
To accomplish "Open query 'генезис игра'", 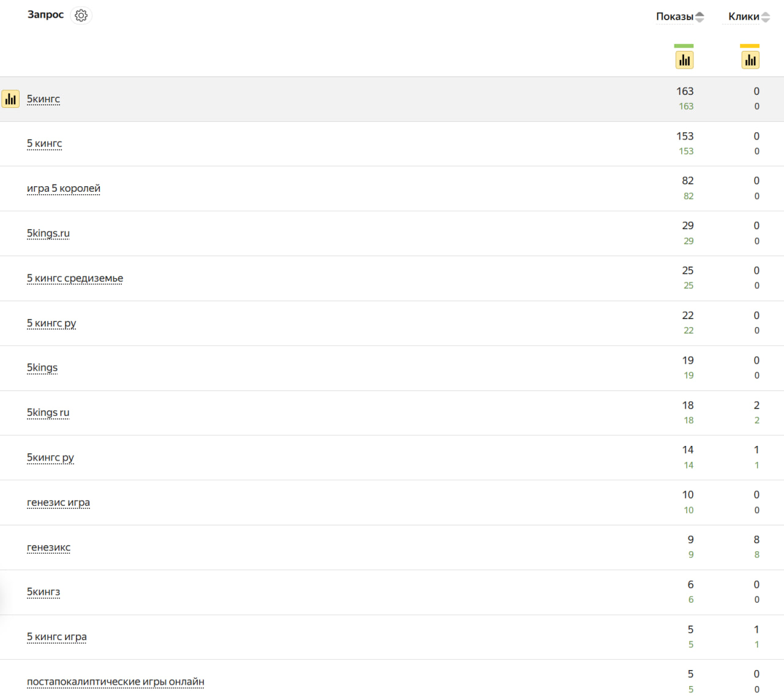I will (x=58, y=502).
